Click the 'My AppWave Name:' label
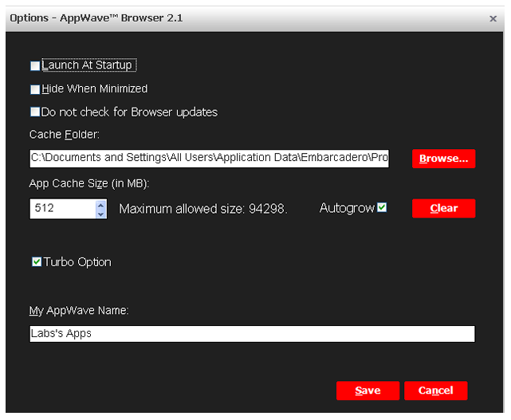511x420 pixels. (79, 311)
